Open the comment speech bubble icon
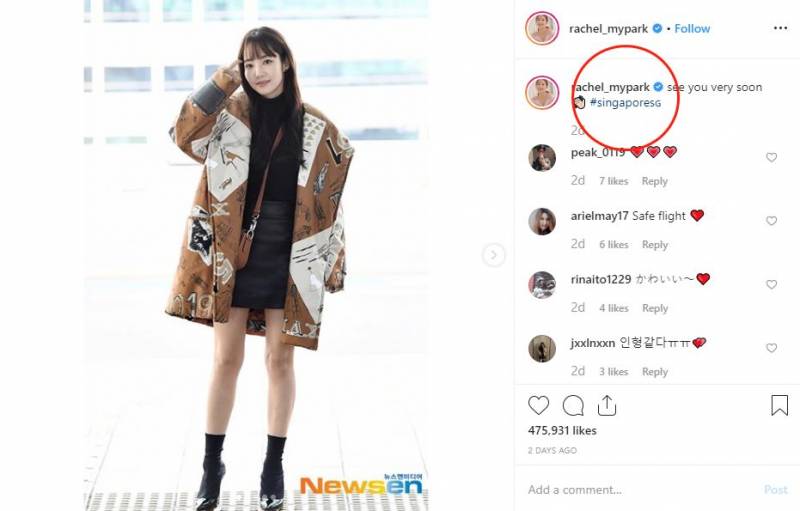Screen dimensions: 800x511 pos(573,406)
